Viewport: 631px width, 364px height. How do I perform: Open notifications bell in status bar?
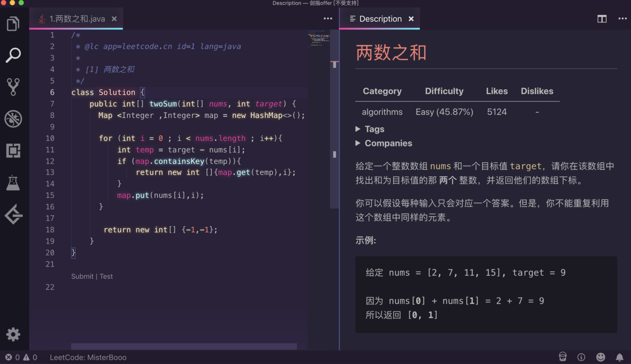click(619, 357)
